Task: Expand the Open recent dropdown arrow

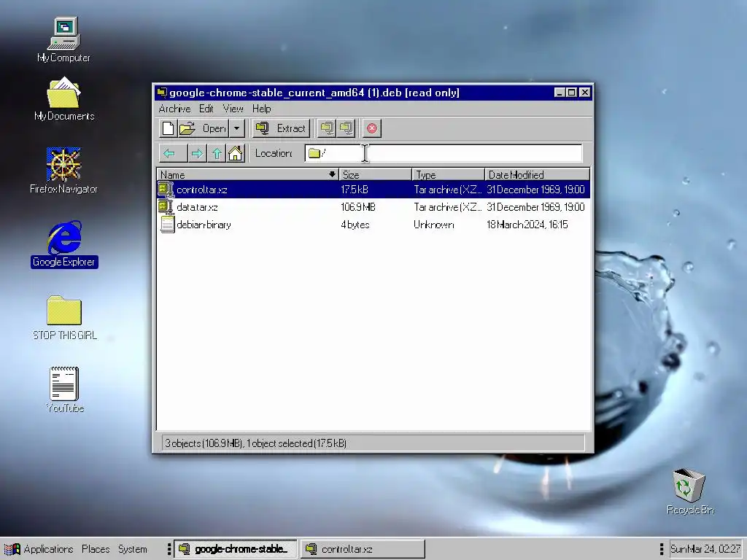Action: (x=237, y=128)
